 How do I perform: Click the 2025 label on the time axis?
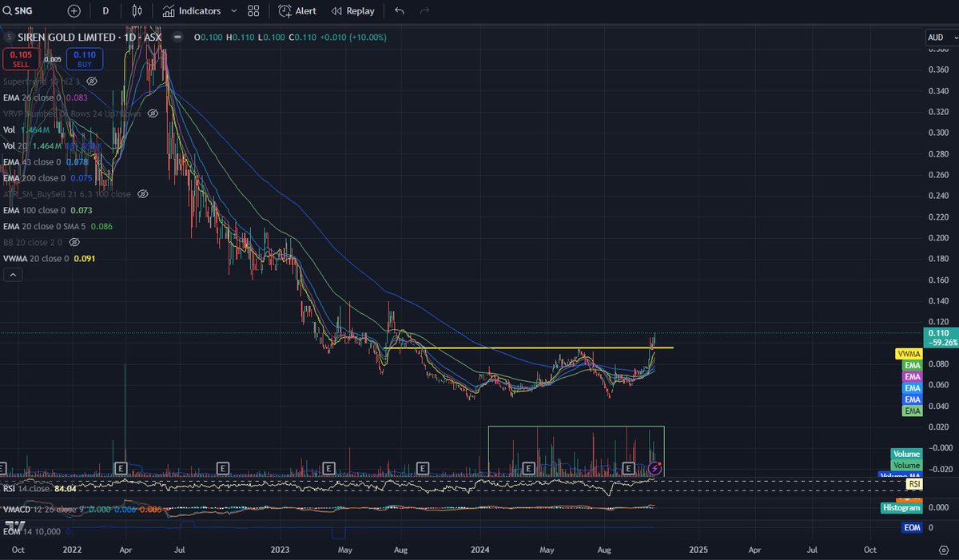click(698, 550)
